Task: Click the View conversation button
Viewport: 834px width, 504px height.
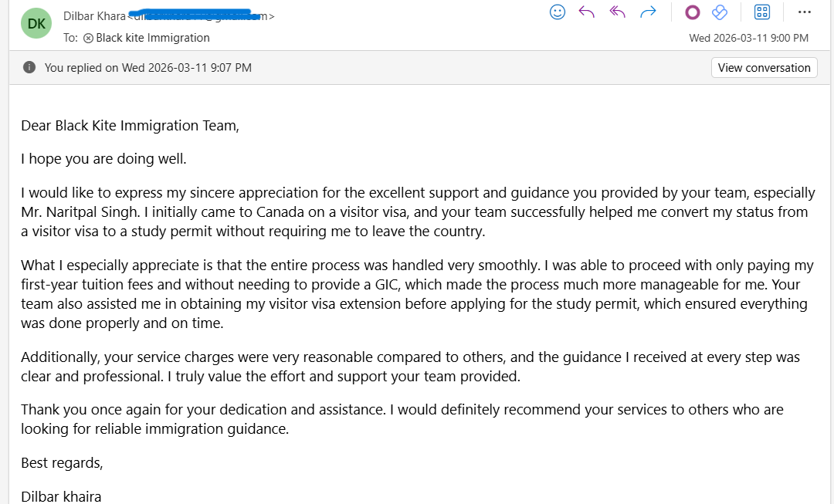Action: click(x=764, y=68)
